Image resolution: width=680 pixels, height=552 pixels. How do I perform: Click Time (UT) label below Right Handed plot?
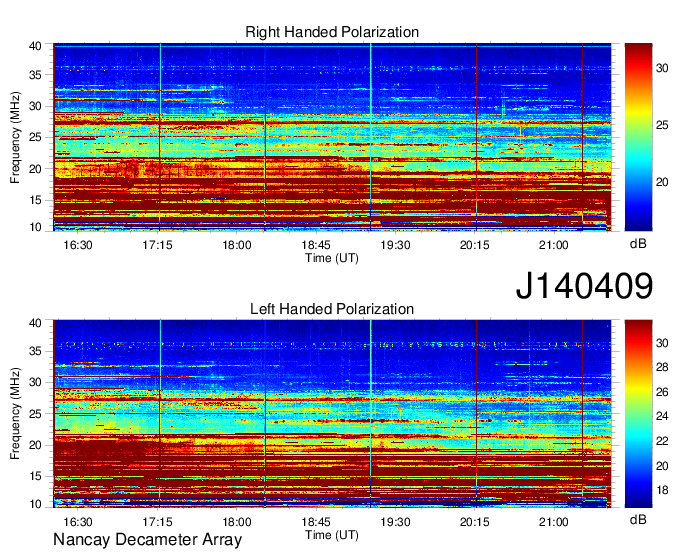(x=332, y=258)
